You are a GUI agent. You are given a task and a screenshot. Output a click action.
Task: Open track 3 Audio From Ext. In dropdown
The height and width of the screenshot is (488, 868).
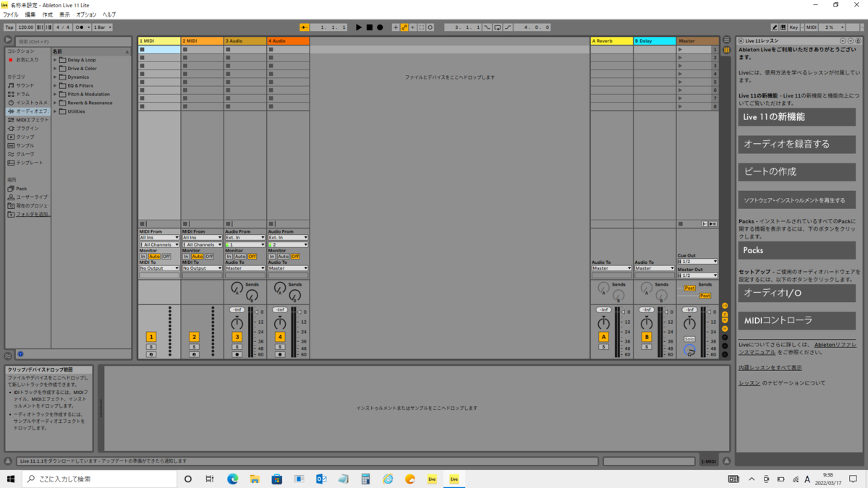(x=245, y=238)
